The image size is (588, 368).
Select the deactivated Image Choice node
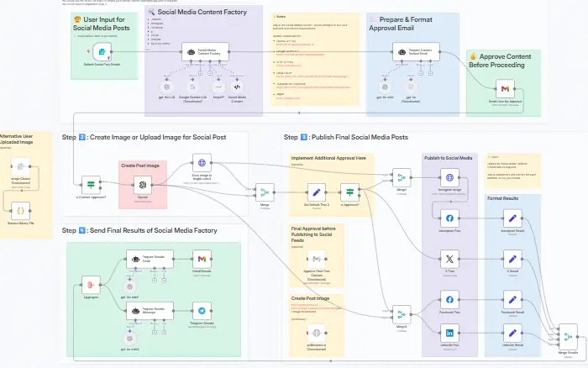click(x=21, y=166)
